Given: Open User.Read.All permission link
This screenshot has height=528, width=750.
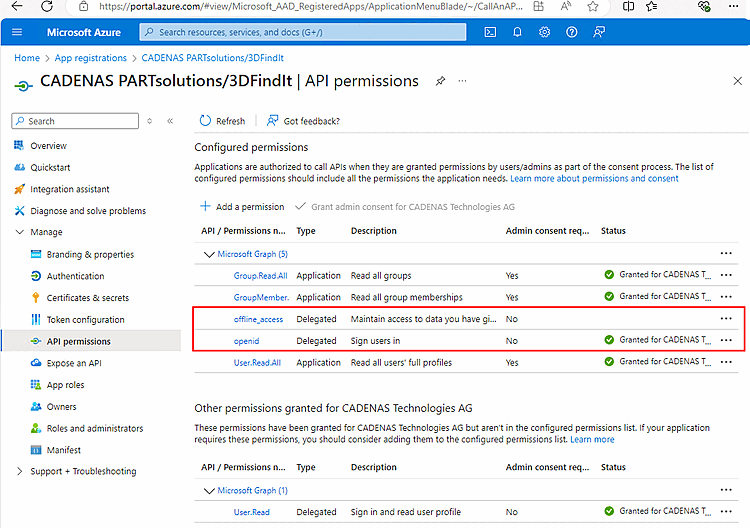Looking at the screenshot, I should click(257, 363).
